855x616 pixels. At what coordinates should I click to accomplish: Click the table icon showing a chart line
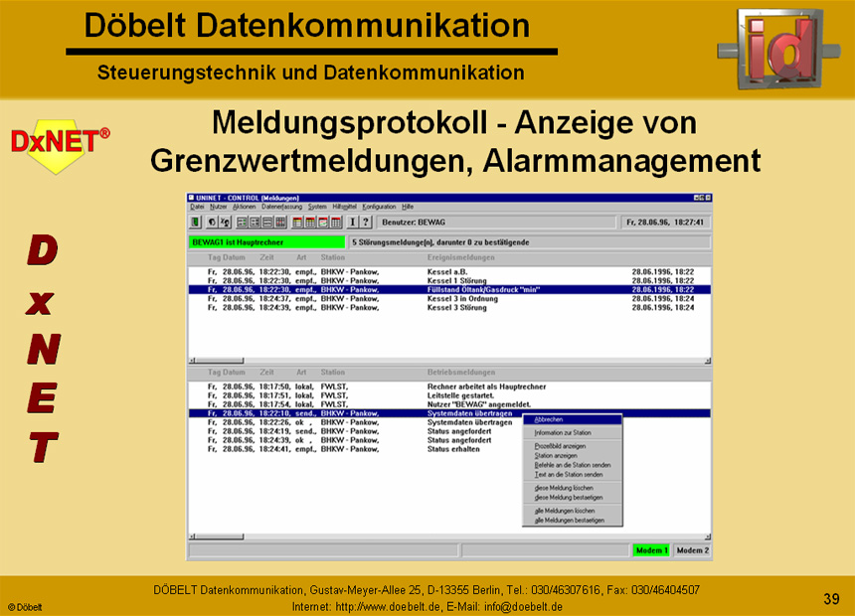[x=323, y=222]
